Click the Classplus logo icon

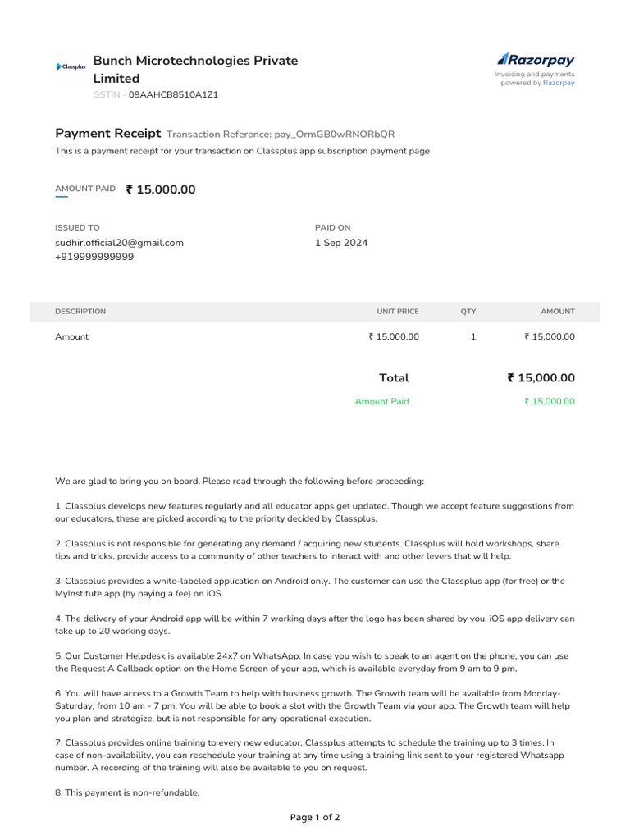(71, 66)
